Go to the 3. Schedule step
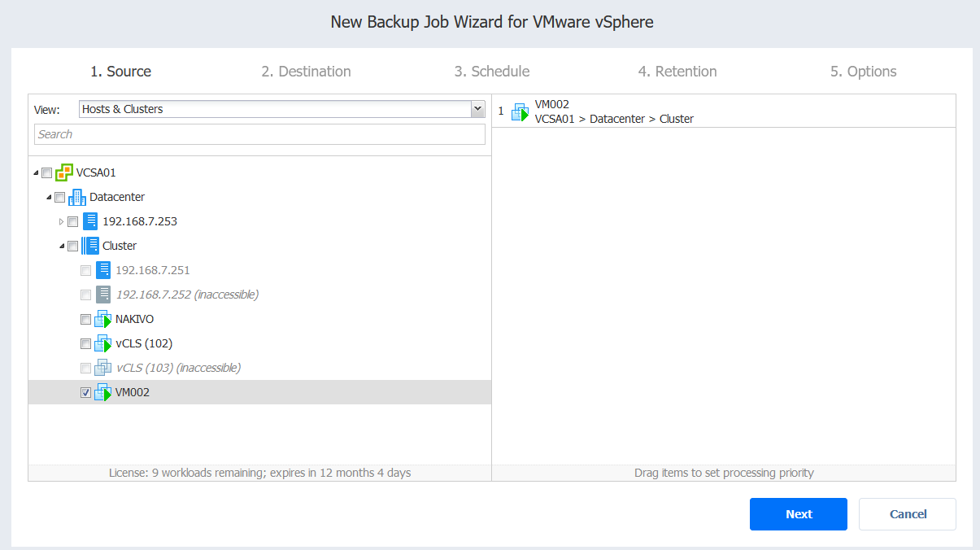980x550 pixels. click(491, 72)
